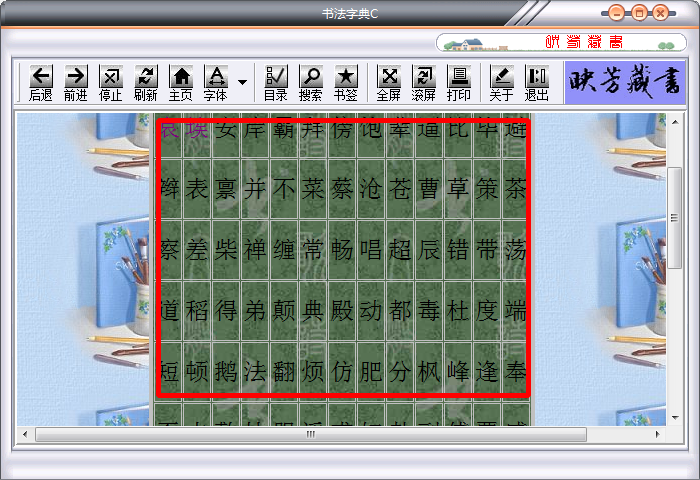This screenshot has width=700, height=480.
Task: Refresh the page with 刷新
Action: coord(146,83)
